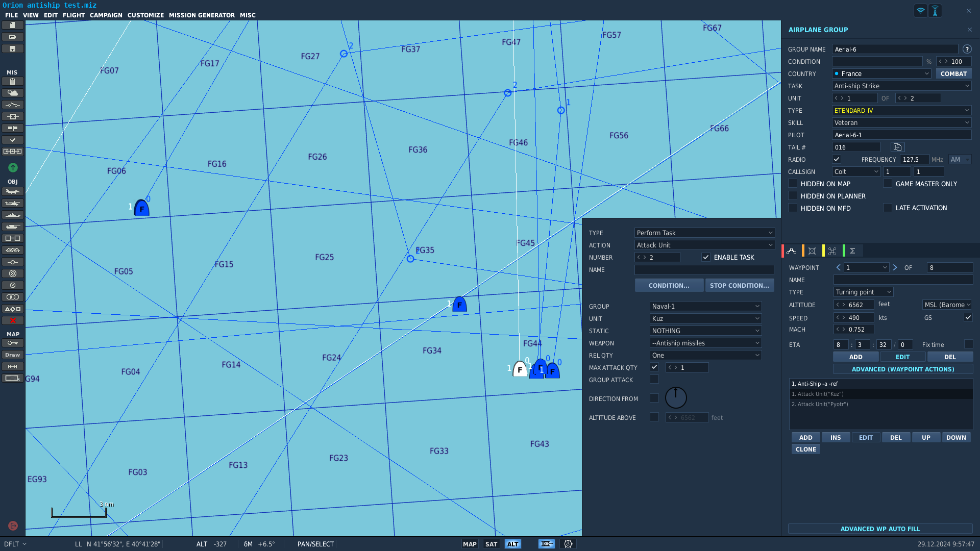This screenshot has width=980, height=551.
Task: Open the CUSTOMIZE menu
Action: pos(145,15)
